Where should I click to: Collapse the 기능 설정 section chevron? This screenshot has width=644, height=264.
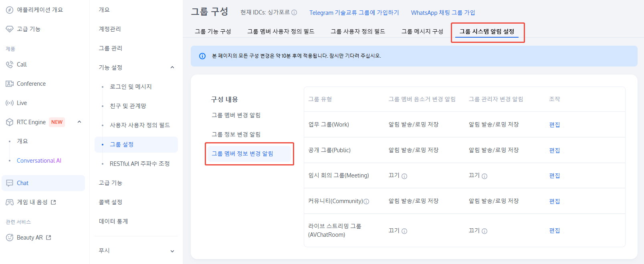(x=172, y=67)
